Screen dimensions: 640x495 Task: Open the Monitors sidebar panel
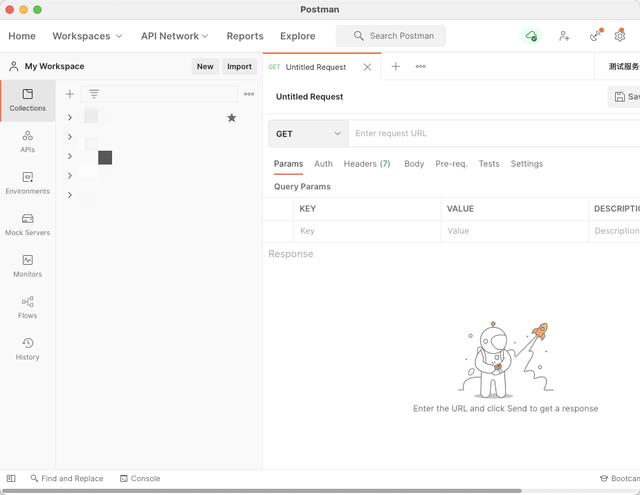(x=27, y=265)
